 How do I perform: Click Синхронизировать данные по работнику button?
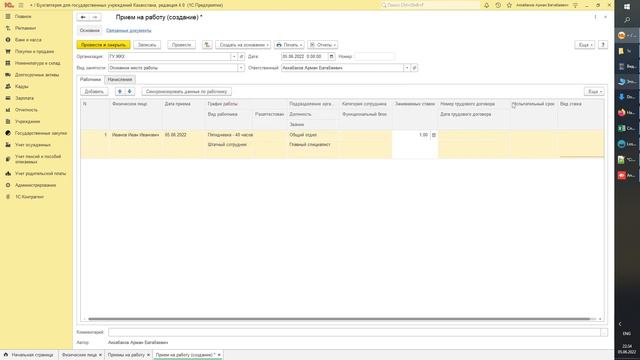(x=187, y=92)
